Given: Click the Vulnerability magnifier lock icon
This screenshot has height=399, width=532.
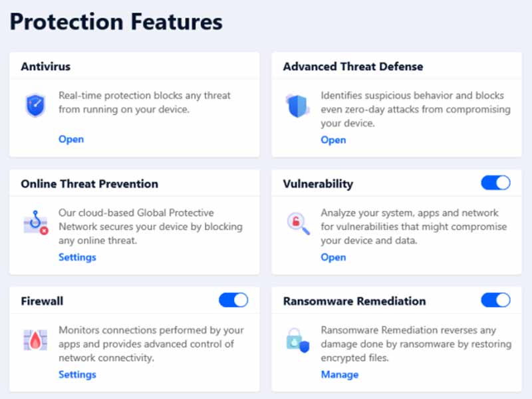Looking at the screenshot, I should (x=298, y=223).
